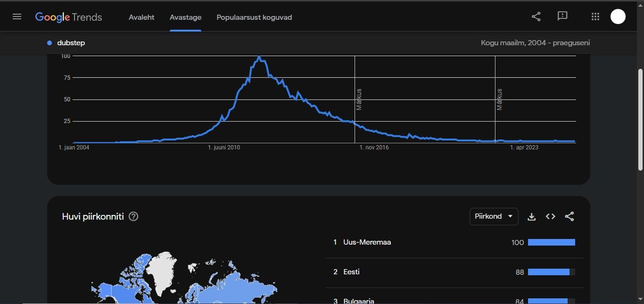The image size is (644, 304).
Task: Click the '1. apr 2023' axis label
Action: pyautogui.click(x=524, y=148)
